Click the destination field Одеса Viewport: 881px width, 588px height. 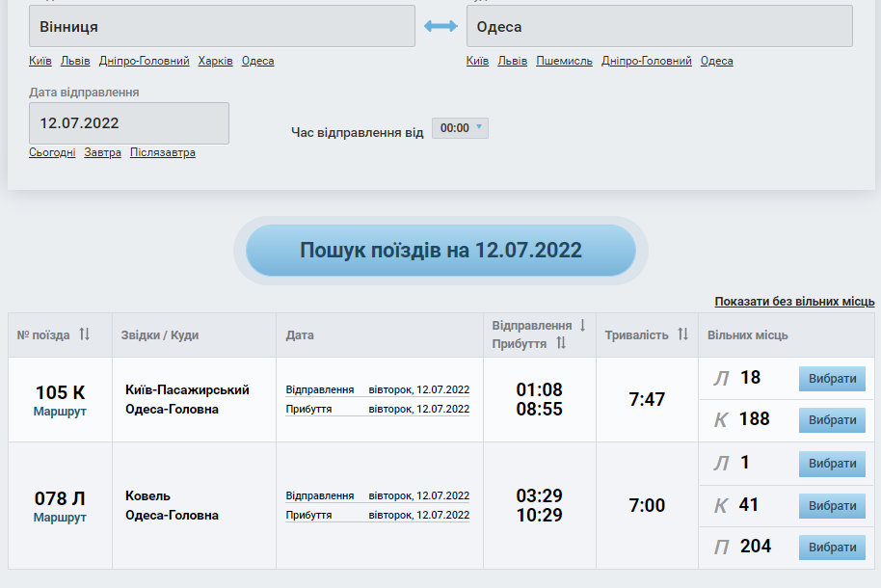[x=659, y=27]
